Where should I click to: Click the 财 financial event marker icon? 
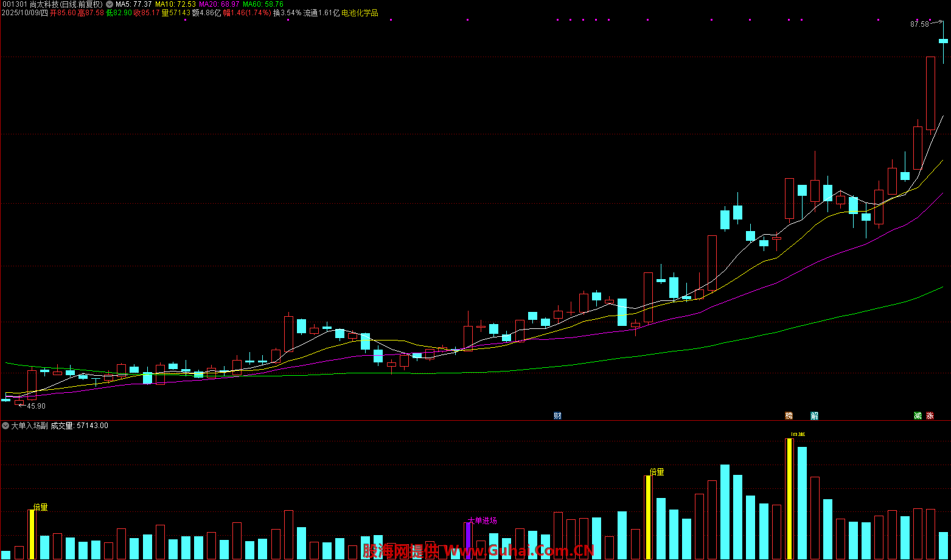[557, 416]
